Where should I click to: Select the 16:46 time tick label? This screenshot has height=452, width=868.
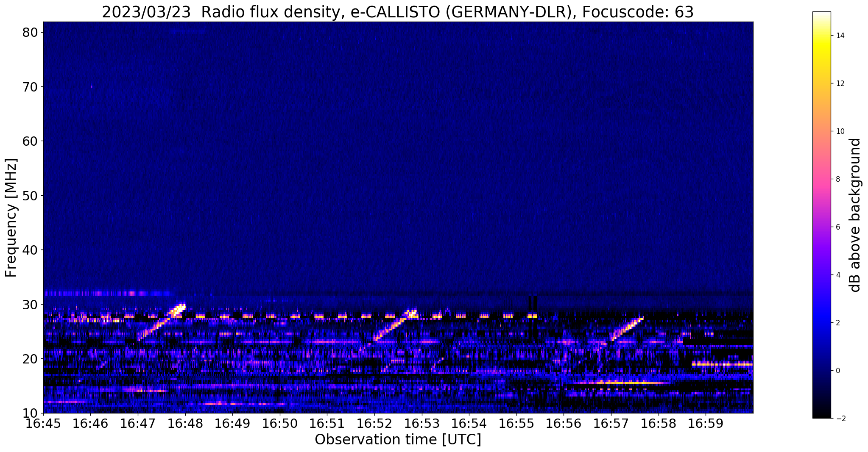coord(91,424)
